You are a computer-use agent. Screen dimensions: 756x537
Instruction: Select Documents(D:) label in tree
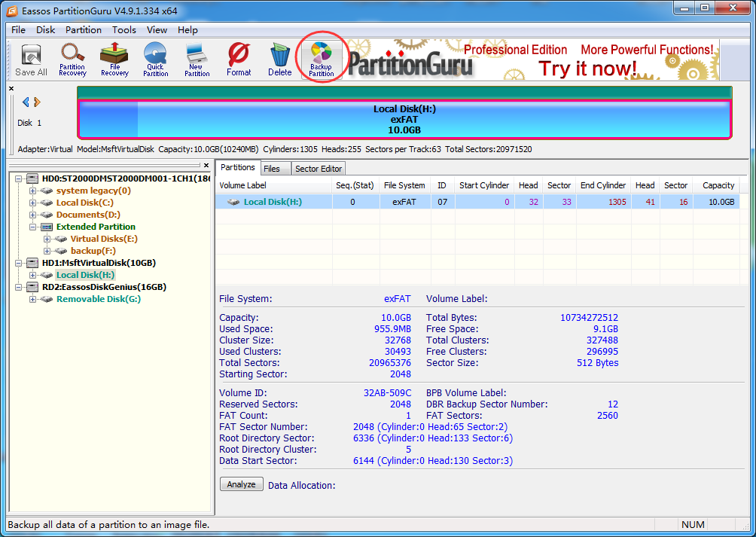[88, 215]
